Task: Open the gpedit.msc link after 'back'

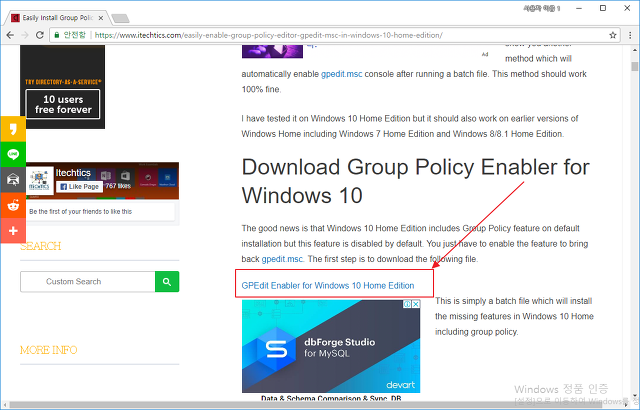Action: coord(282,259)
